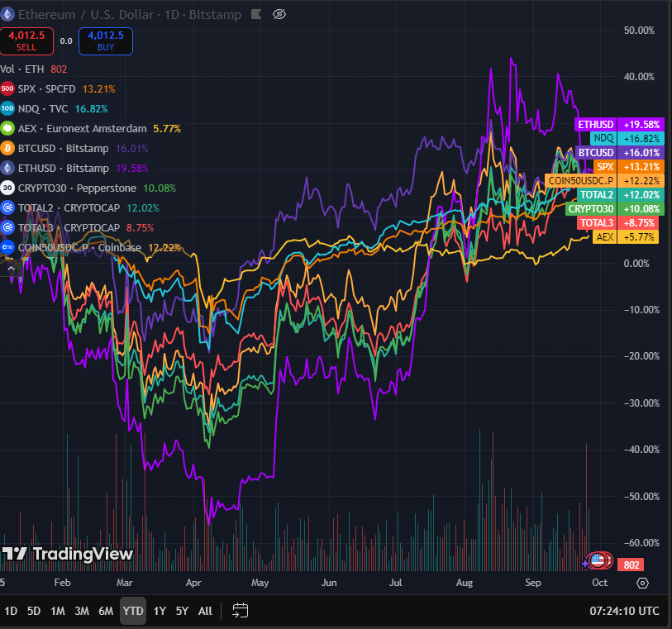Click the NDQ 100 circle icon
Viewport: 672px width, 629px height.
click(x=7, y=108)
